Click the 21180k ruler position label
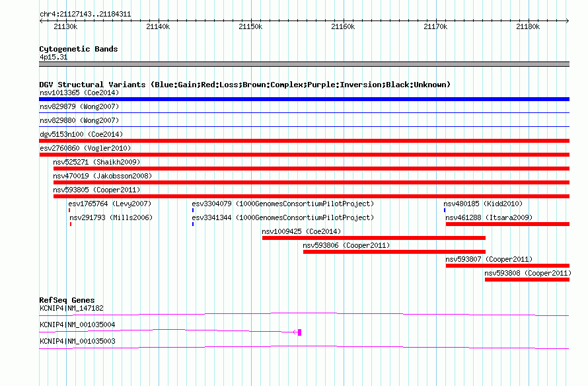Screen dimensions: 588x386 (x=528, y=26)
